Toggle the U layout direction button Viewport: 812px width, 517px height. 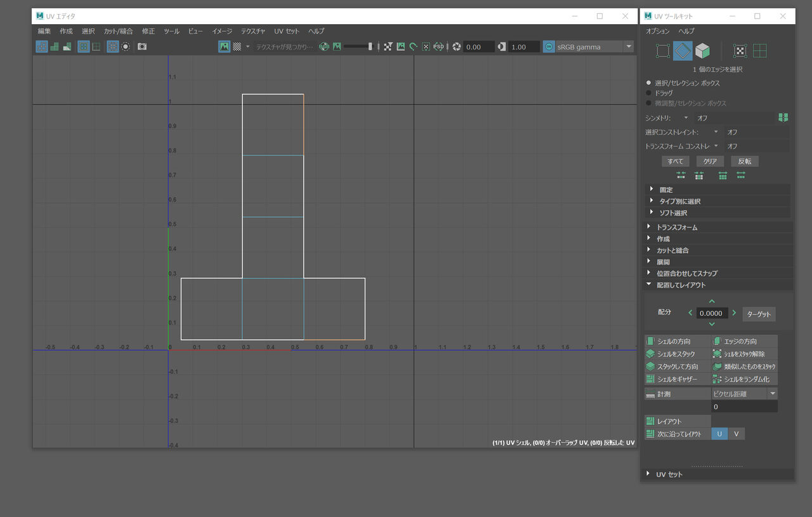719,434
